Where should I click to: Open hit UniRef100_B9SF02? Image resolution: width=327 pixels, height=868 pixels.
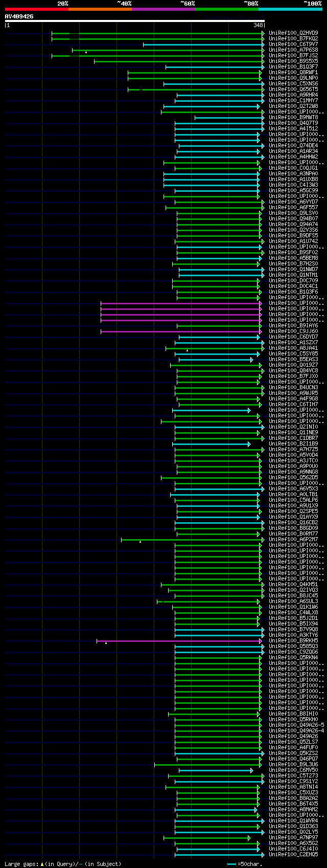tap(293, 253)
